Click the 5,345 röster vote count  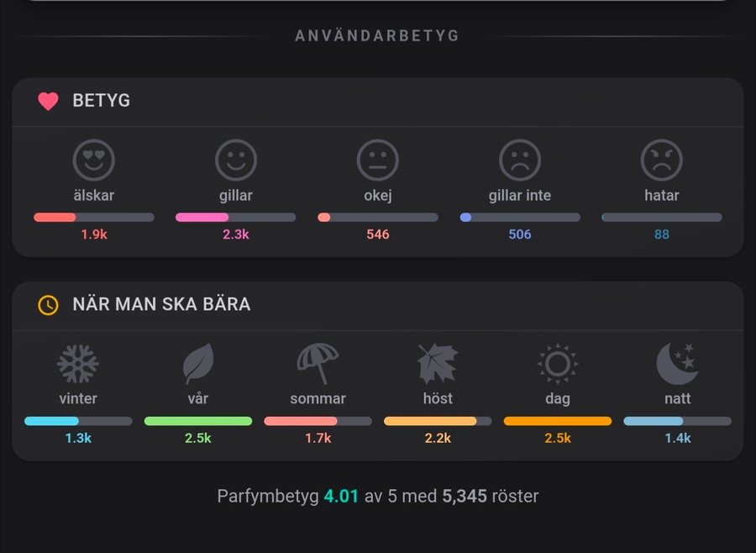click(462, 496)
